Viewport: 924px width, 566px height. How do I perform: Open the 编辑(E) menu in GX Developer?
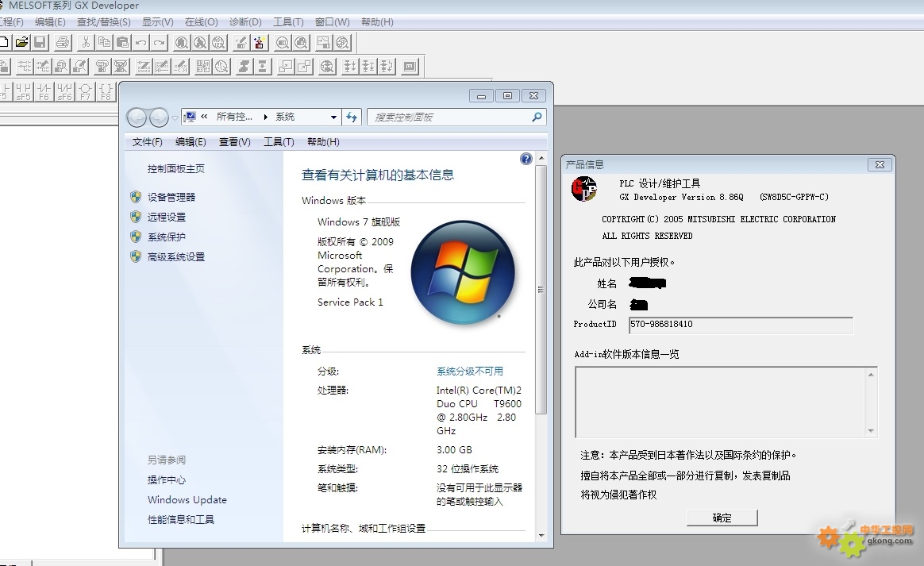[x=50, y=21]
